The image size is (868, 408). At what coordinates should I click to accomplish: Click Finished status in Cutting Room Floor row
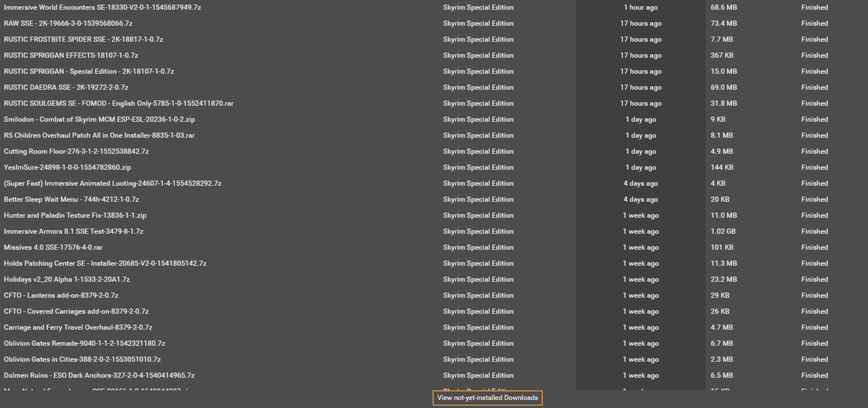(x=814, y=151)
